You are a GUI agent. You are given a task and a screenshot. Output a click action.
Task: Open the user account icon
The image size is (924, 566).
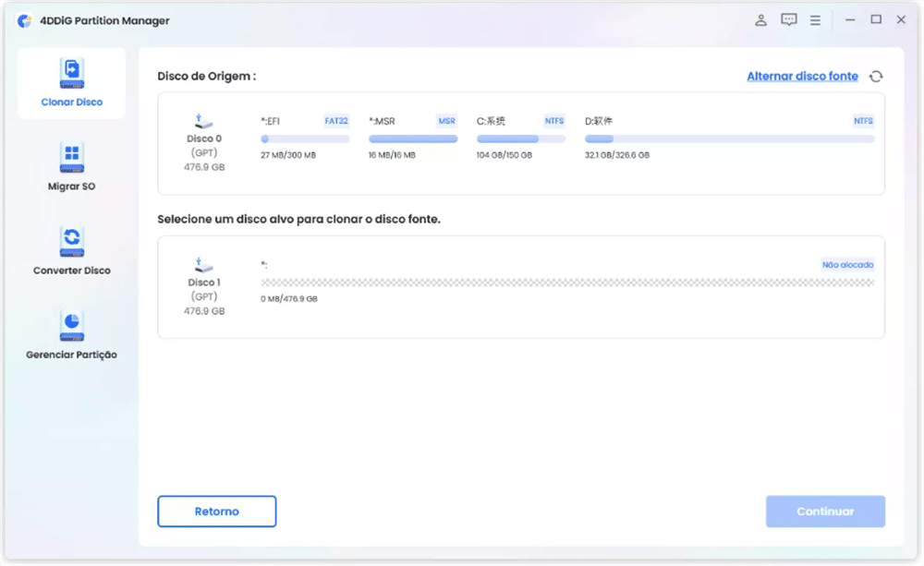click(761, 19)
